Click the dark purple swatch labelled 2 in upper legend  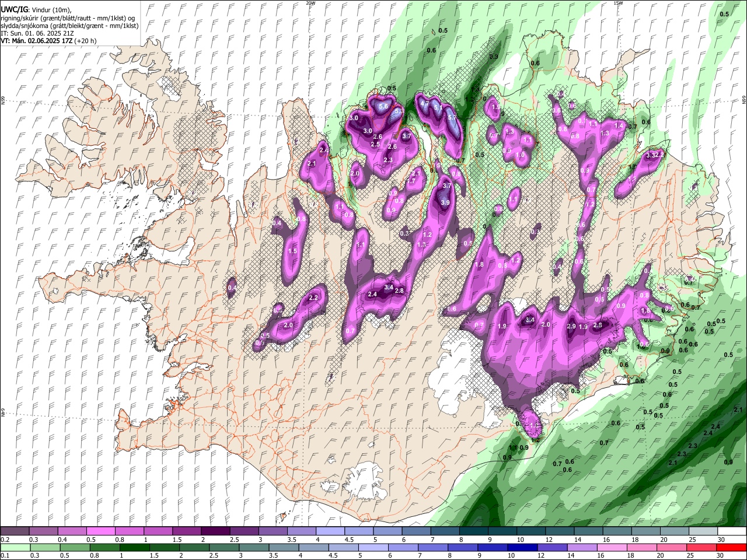[x=216, y=531]
